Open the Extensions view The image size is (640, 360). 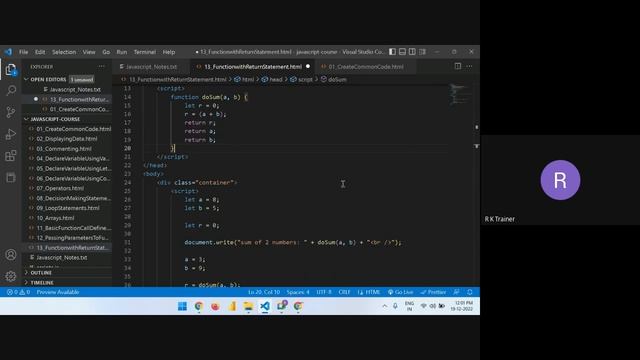point(11,156)
